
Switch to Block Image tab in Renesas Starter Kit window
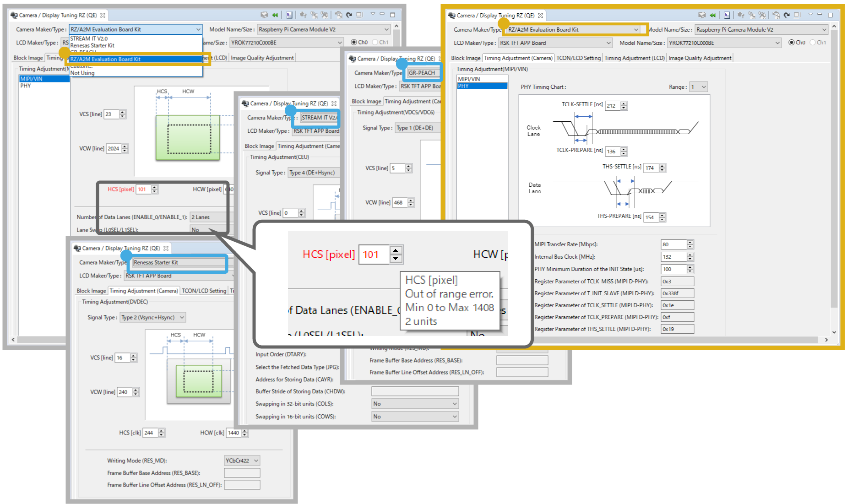pos(91,291)
